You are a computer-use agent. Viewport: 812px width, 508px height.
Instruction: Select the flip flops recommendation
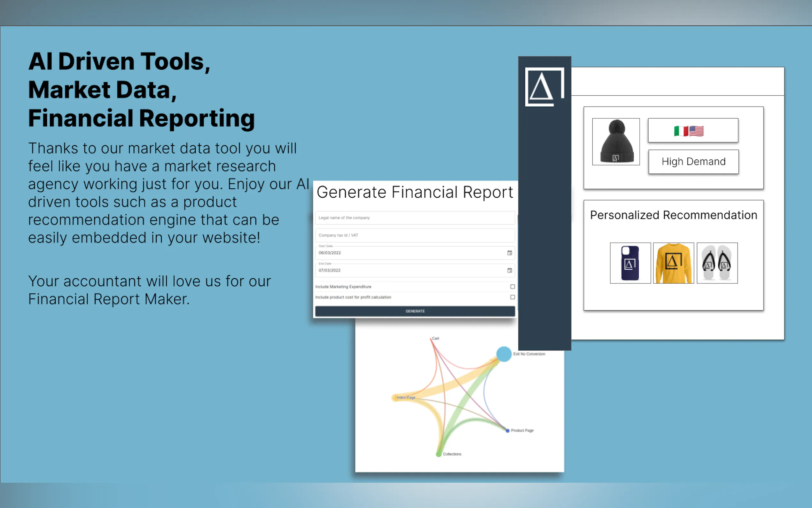pyautogui.click(x=717, y=263)
